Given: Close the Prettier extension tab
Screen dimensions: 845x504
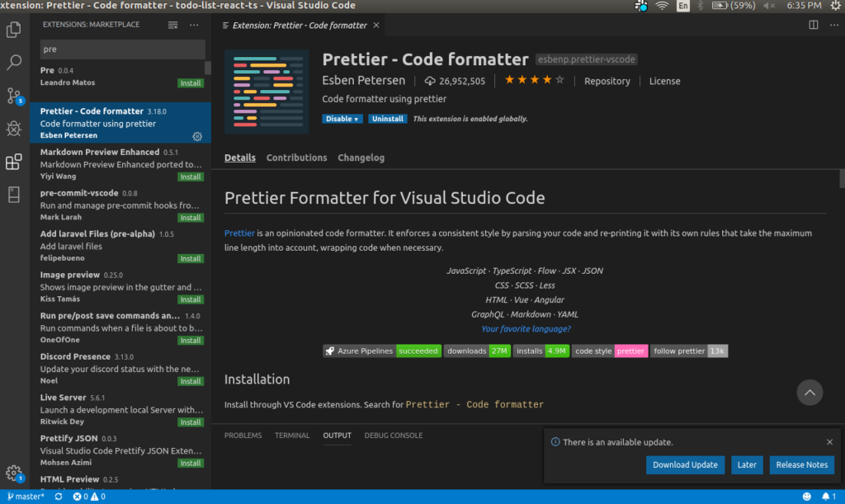Looking at the screenshot, I should click(x=376, y=26).
